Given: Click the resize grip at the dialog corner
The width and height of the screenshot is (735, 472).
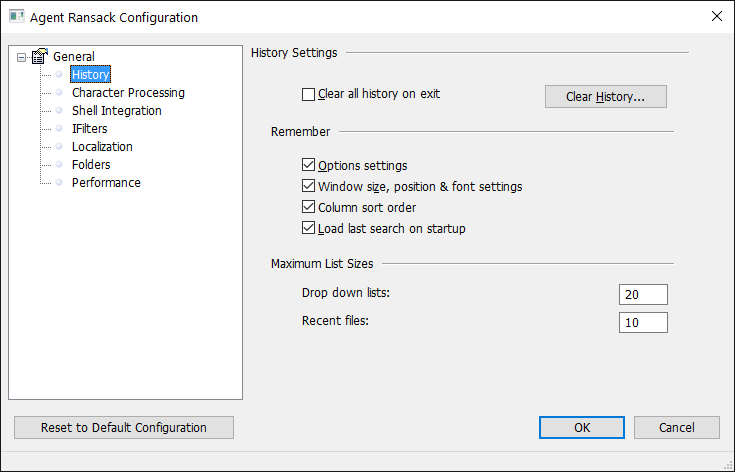Looking at the screenshot, I should pos(727,465).
